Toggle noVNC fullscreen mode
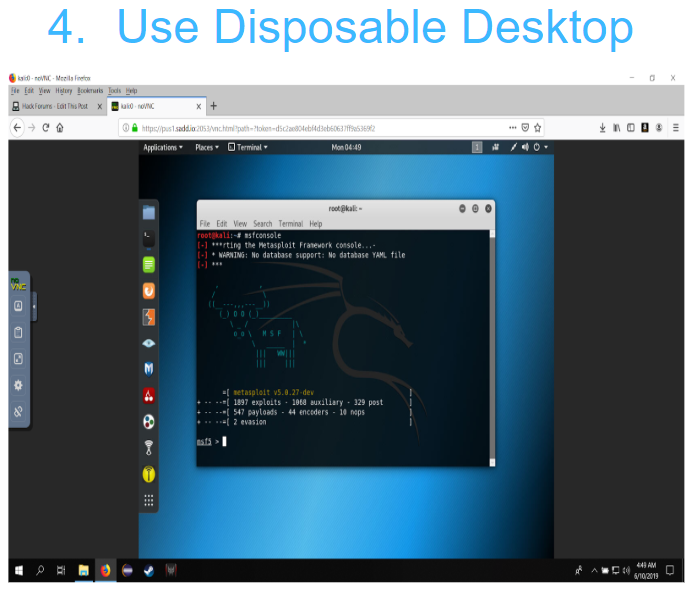 coord(18,359)
